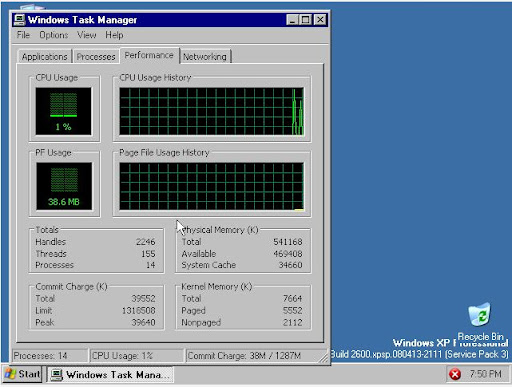Viewport: 512px width, 387px height.
Task: Click the Task Manager title bar icon
Action: pos(19,20)
